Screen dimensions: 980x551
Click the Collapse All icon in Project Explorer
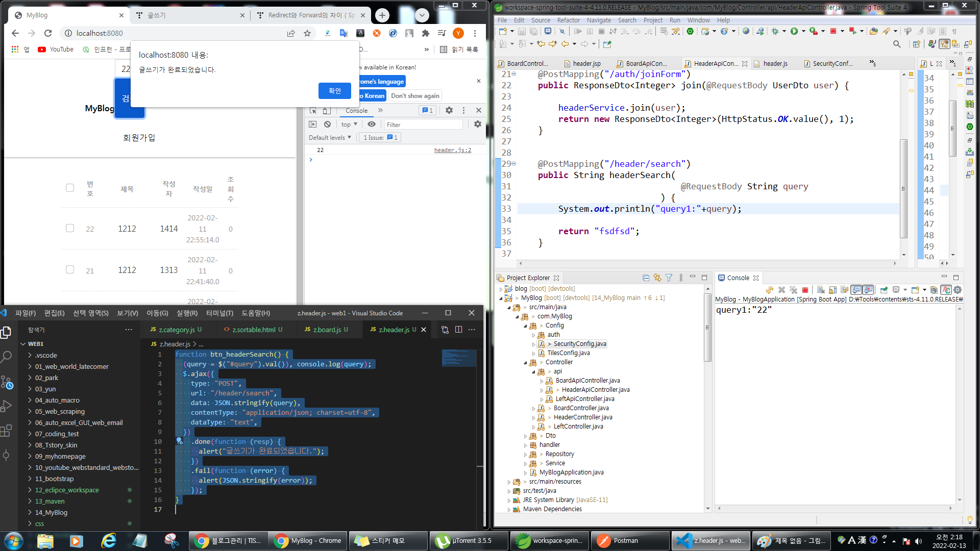click(646, 278)
